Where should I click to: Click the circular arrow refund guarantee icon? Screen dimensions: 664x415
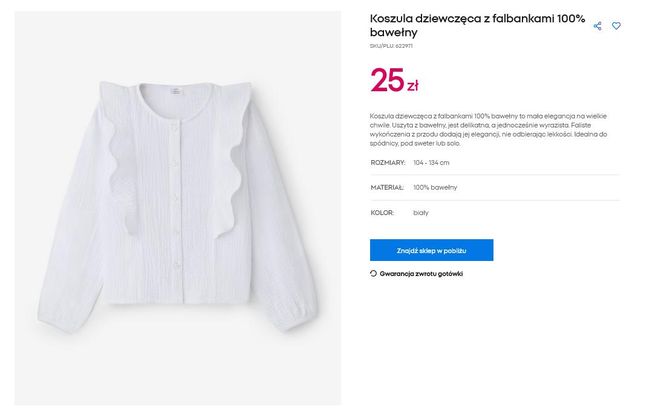click(x=373, y=274)
